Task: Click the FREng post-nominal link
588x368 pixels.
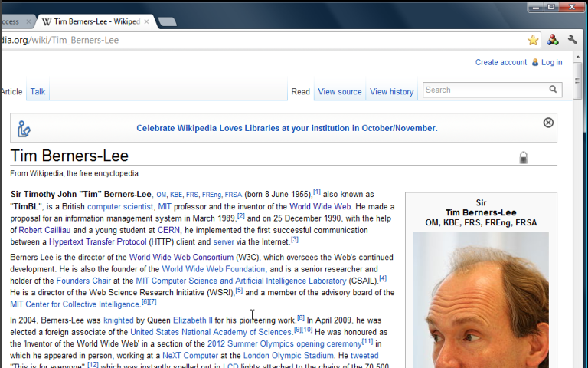Action: pyautogui.click(x=211, y=195)
